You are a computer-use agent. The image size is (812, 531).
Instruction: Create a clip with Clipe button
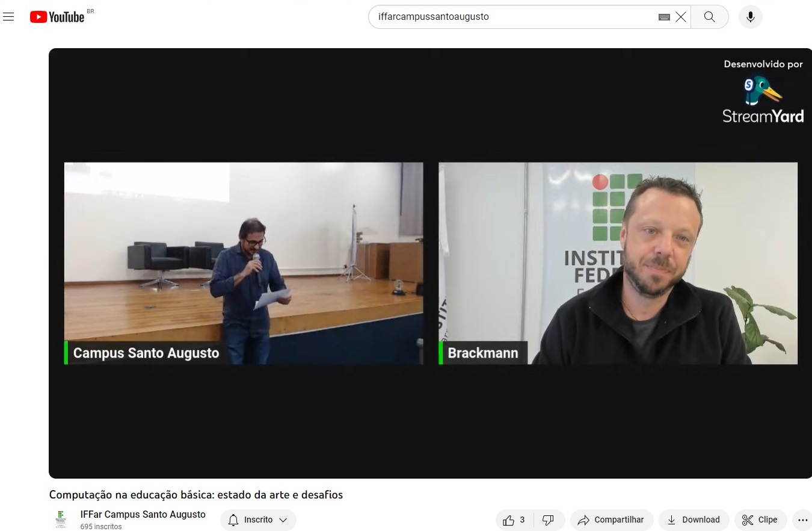(760, 520)
